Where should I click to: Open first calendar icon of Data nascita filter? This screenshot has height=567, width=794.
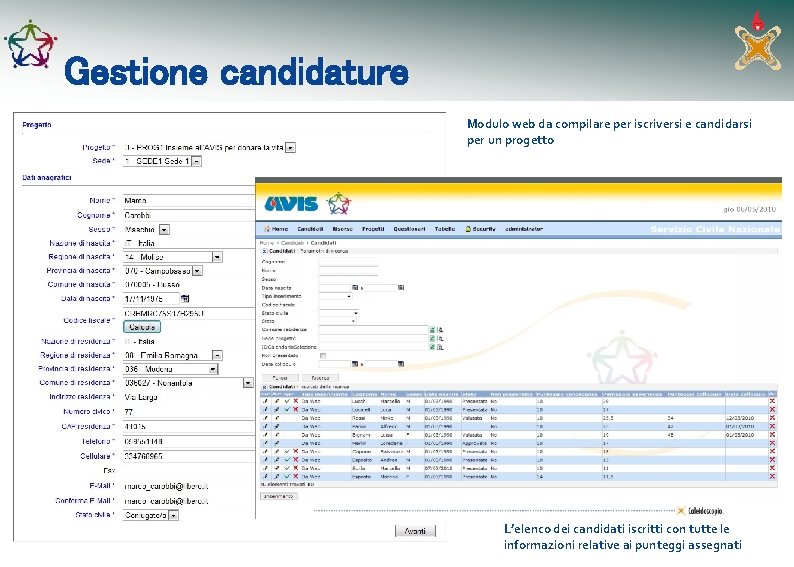(x=355, y=288)
